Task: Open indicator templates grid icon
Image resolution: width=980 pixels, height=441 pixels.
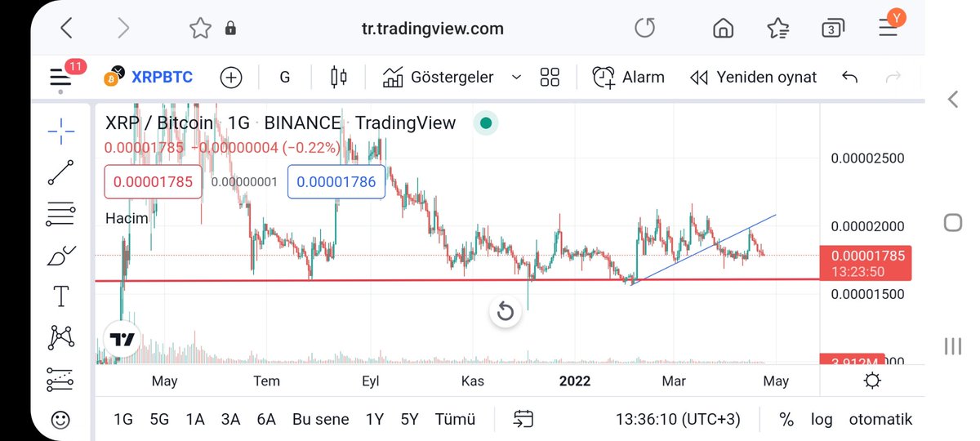Action: tap(550, 78)
